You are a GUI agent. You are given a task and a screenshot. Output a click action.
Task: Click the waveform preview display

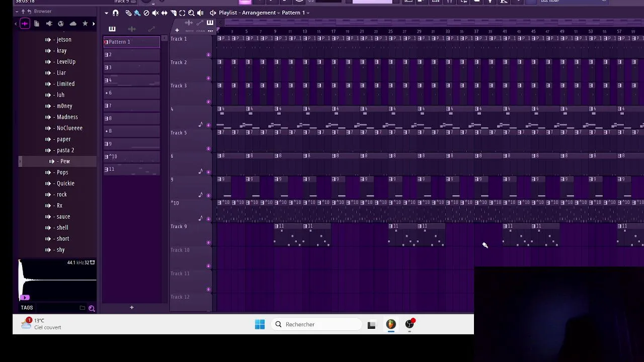[57, 280]
